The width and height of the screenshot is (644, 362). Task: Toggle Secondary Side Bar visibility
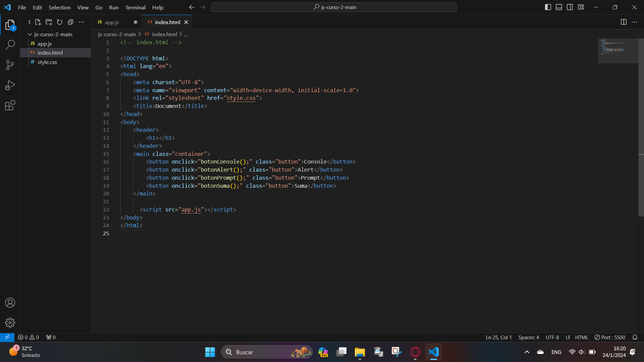click(x=570, y=7)
